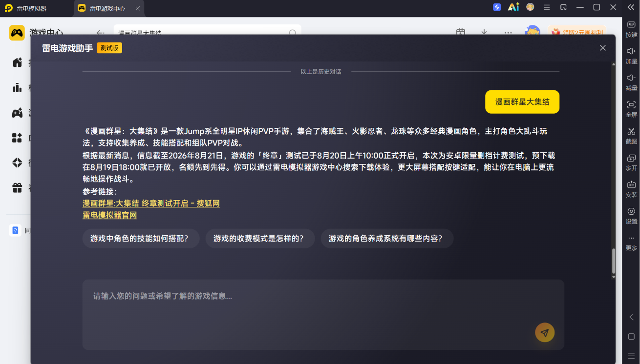
Task: Click the three-dot menu in game center header
Action: point(508,33)
